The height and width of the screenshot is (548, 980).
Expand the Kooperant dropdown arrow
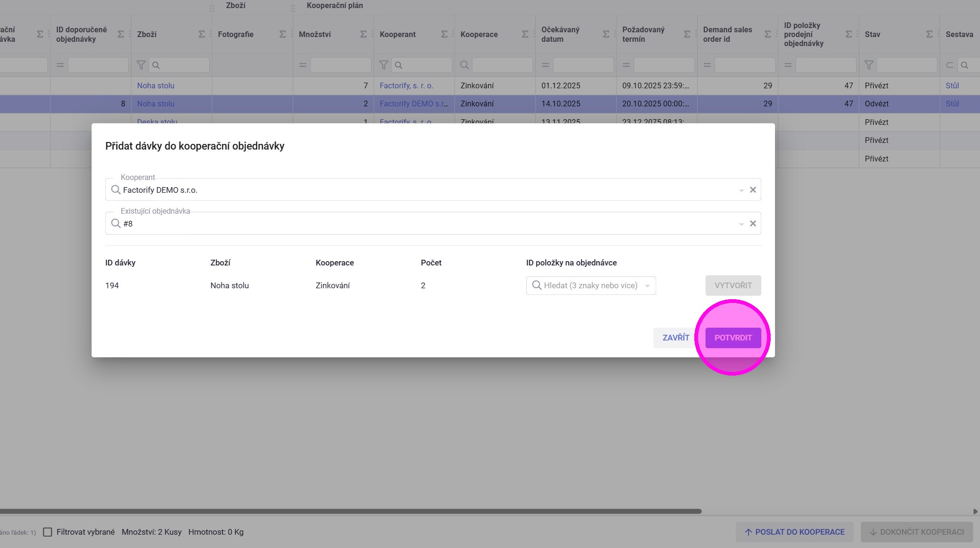point(741,190)
